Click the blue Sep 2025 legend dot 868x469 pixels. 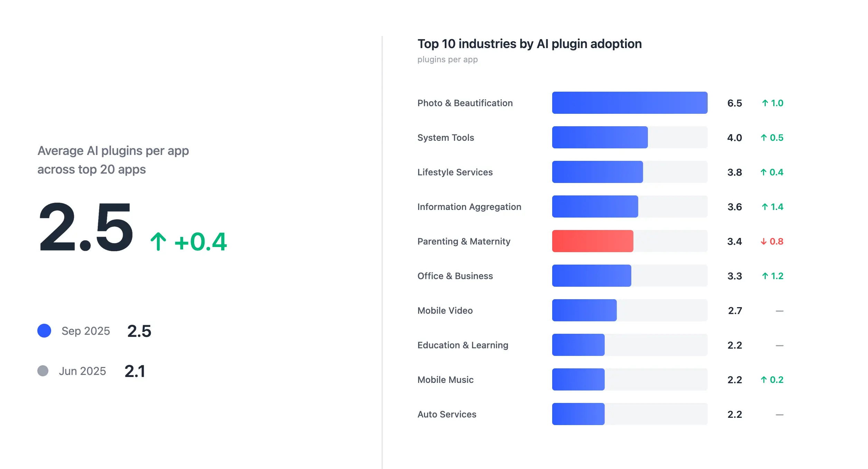pos(44,331)
